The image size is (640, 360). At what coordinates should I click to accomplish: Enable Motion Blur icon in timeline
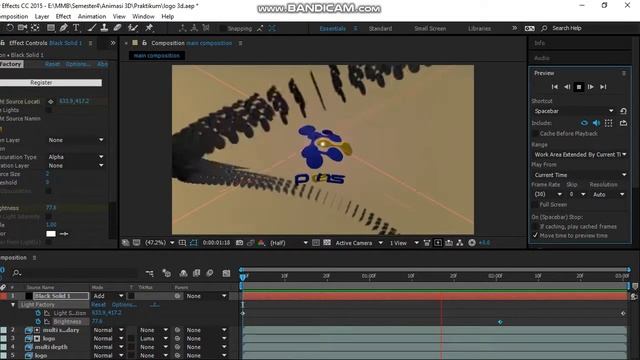tap(210, 273)
